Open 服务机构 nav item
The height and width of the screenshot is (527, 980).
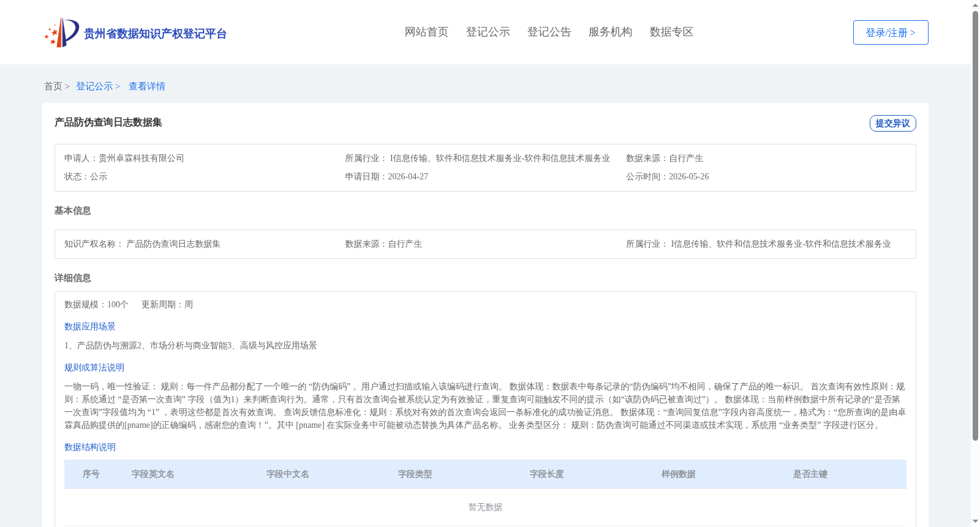point(610,32)
